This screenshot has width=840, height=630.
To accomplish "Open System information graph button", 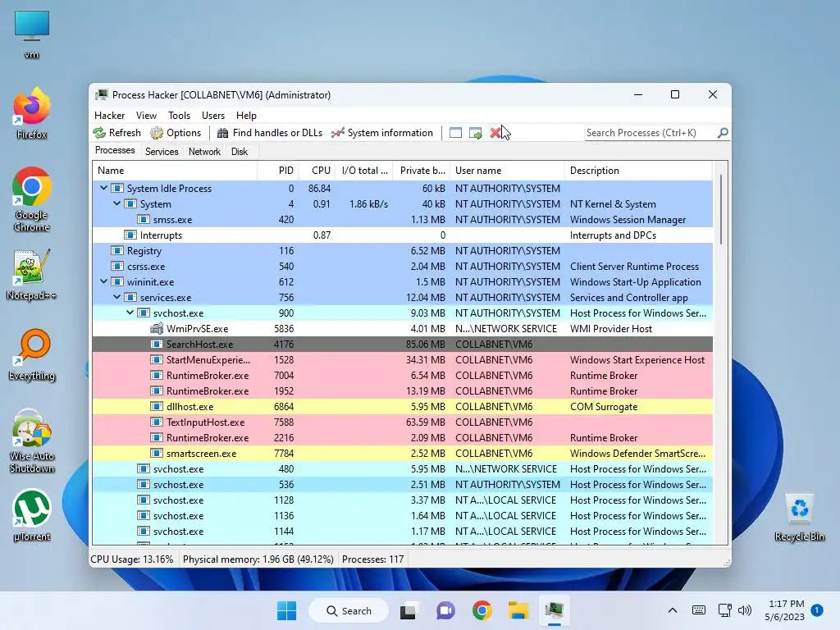I will click(x=382, y=133).
